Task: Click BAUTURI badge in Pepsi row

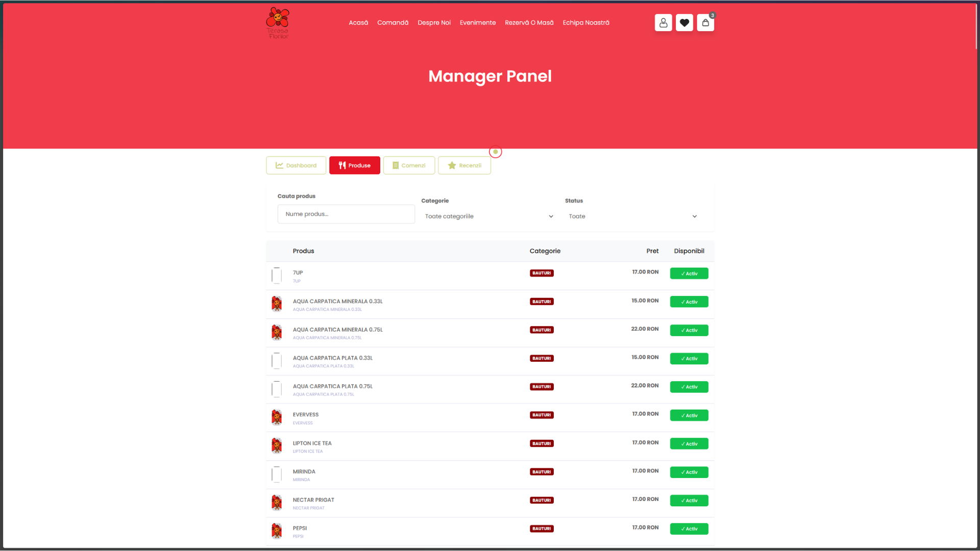Action: tap(542, 529)
